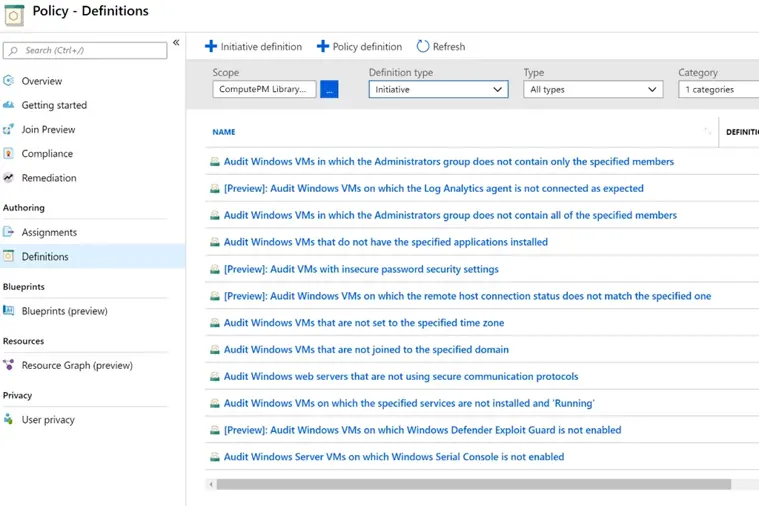Open specified services not installed and Running initiative
Screen dimensions: 759x506
(x=409, y=403)
